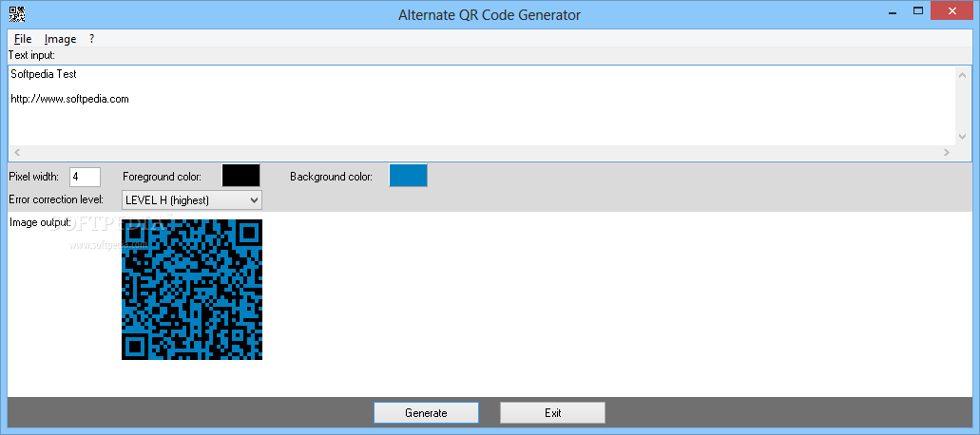Open the ? help menu

click(x=91, y=39)
